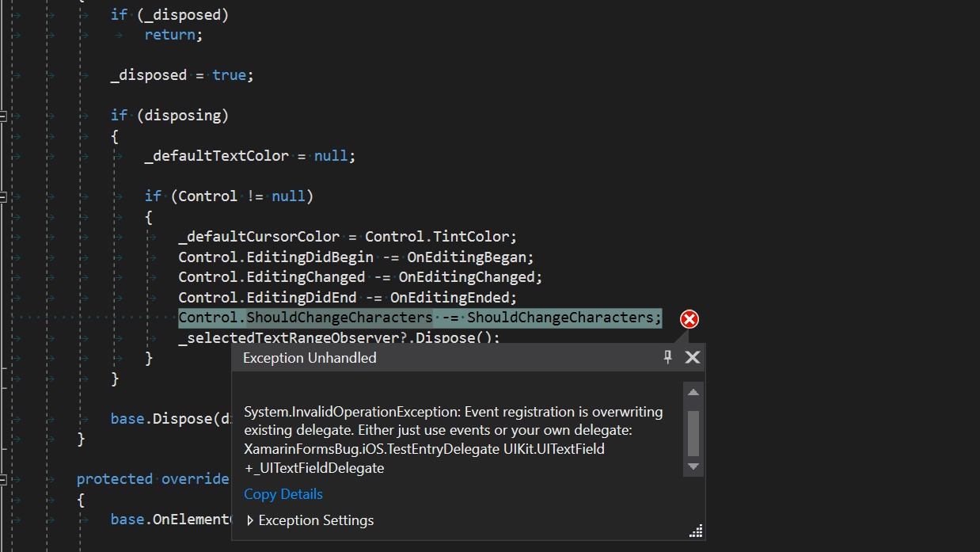This screenshot has height=552, width=980.
Task: Click the protected override declaration line
Action: pos(150,478)
